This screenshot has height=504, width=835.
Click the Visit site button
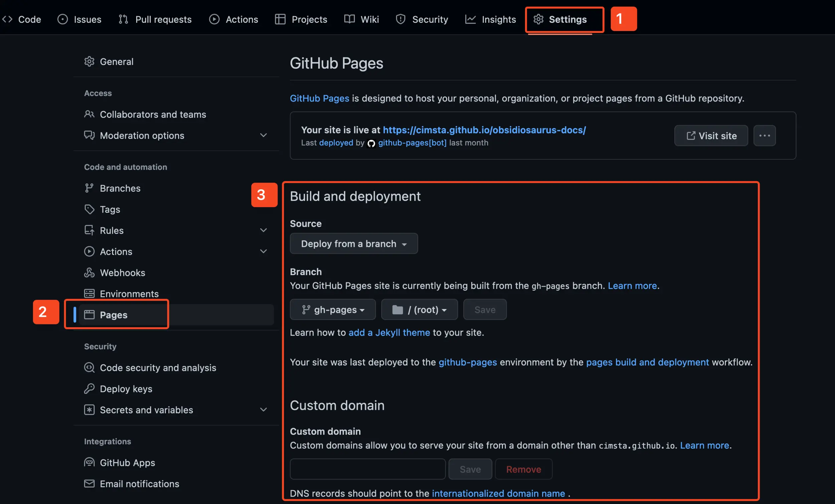(x=711, y=136)
